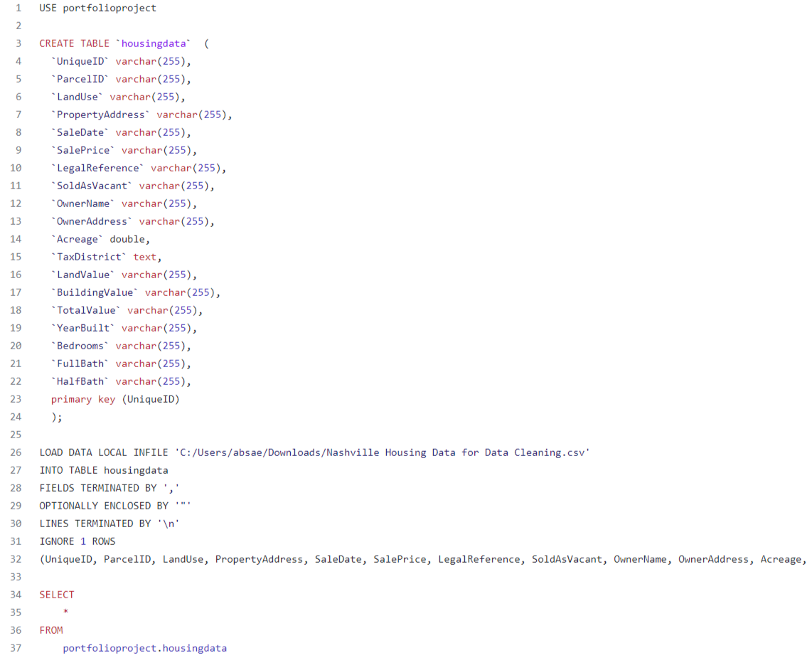
Task: Click the FROM keyword on line 36
Action: click(x=51, y=630)
